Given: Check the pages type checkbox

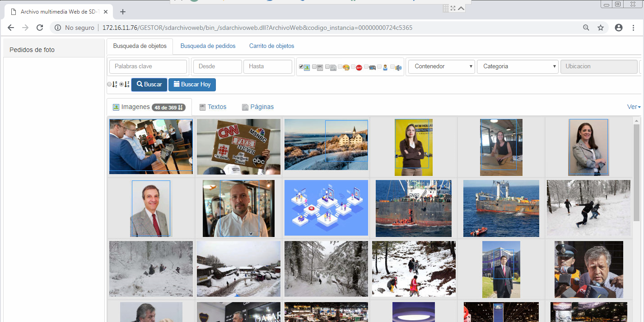Looking at the screenshot, I should (x=327, y=66).
